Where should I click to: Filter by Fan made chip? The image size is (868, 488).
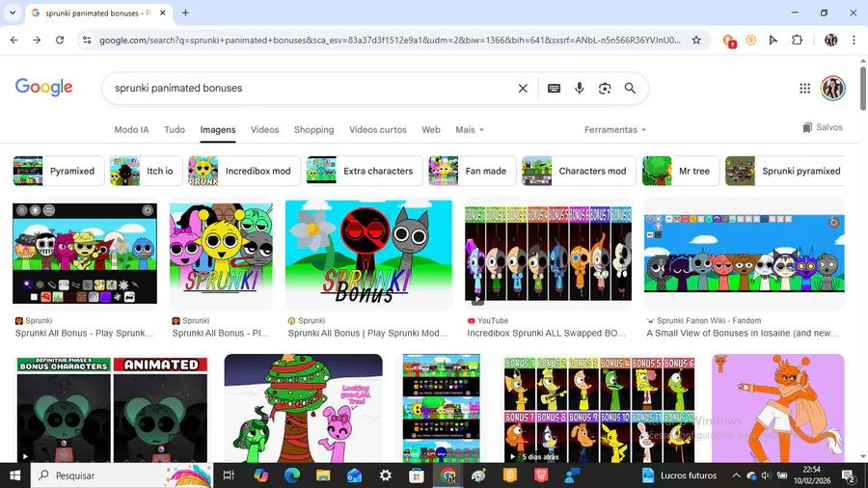point(473,171)
